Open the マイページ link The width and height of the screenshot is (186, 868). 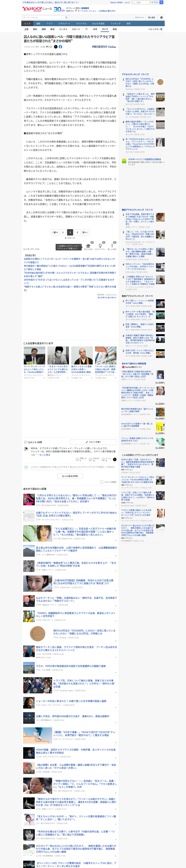pyautogui.click(x=139, y=18)
